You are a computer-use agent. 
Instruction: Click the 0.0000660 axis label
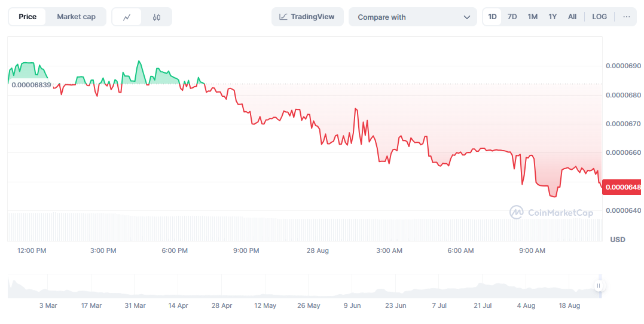623,152
